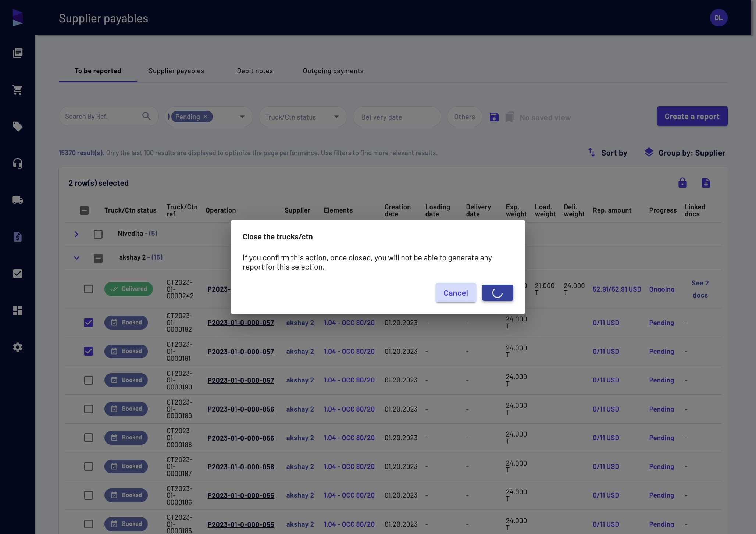Screen dimensions: 756x534
Task: Click the search magnifier icon
Action: [146, 116]
